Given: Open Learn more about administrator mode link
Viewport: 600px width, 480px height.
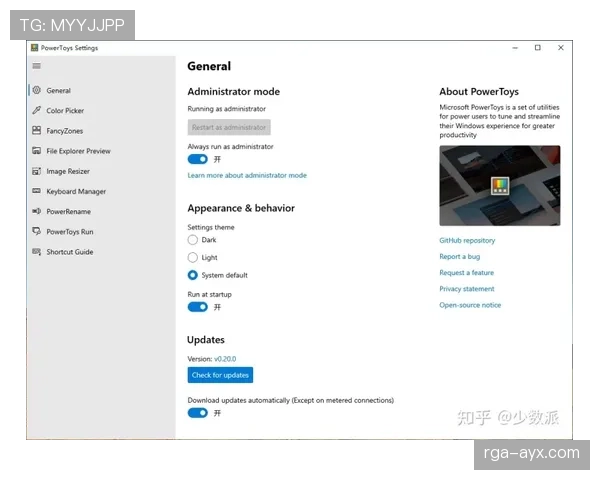Looking at the screenshot, I should coord(247,175).
